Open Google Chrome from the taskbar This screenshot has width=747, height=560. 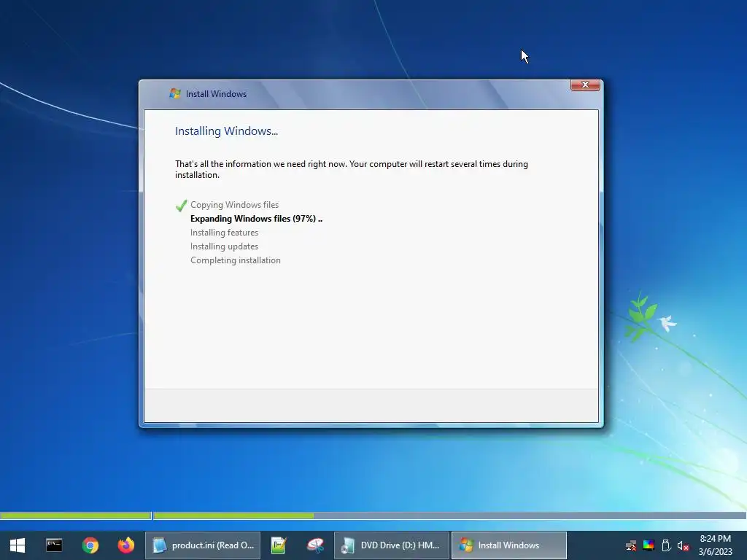pos(90,545)
